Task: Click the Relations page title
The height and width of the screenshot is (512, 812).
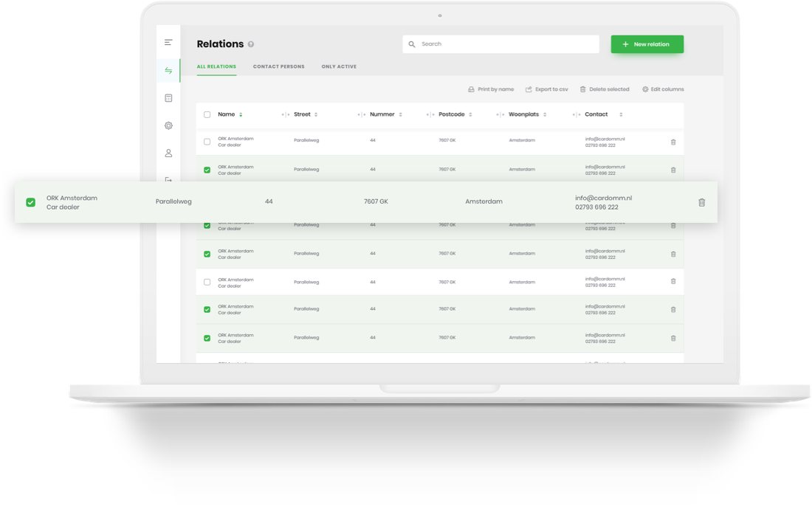Action: pos(220,44)
